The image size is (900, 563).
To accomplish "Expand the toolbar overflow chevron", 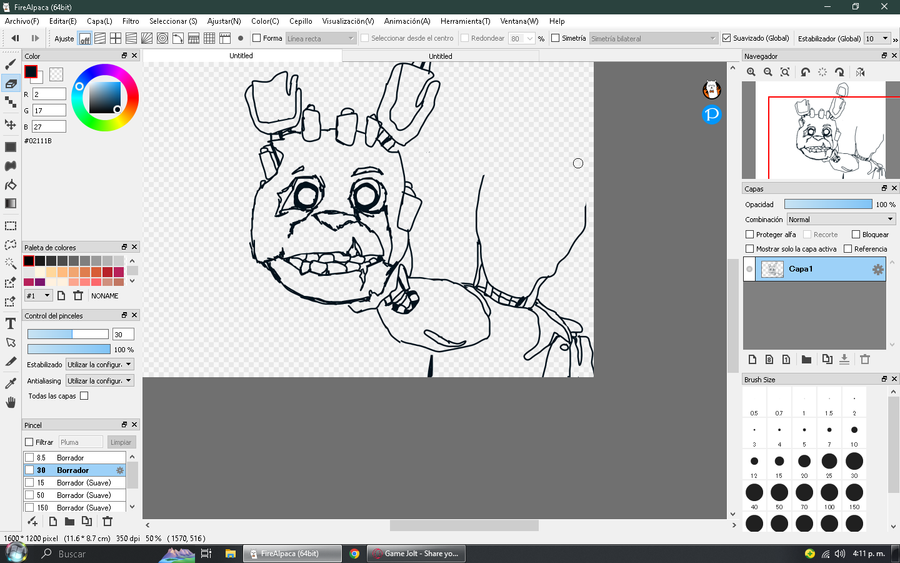I will pyautogui.click(x=895, y=39).
